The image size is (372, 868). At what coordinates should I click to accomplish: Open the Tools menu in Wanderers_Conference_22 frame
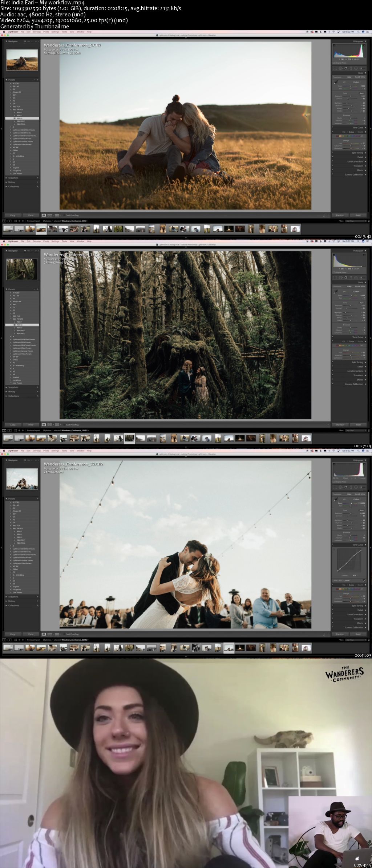point(64,451)
